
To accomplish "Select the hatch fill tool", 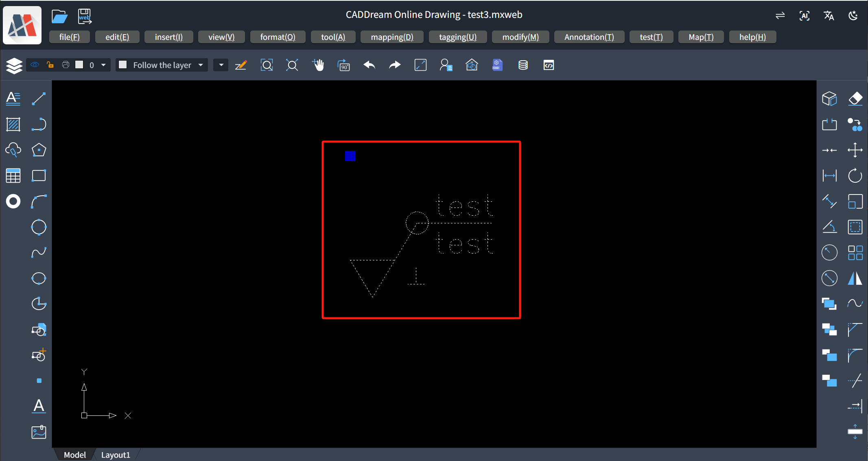I will pyautogui.click(x=13, y=124).
